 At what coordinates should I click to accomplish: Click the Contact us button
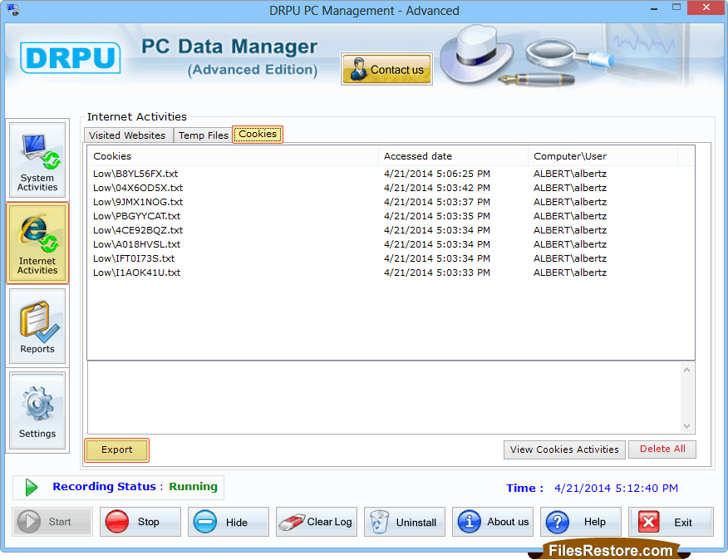(386, 69)
